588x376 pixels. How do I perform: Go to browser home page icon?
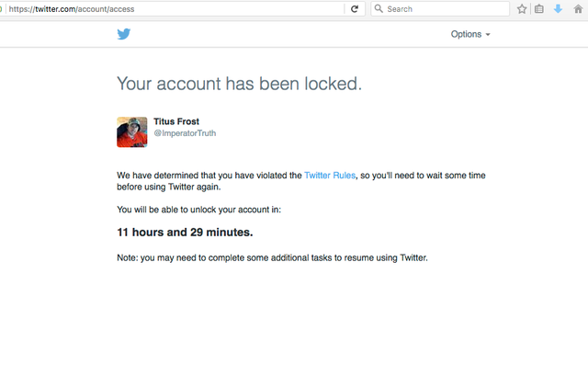578,9
